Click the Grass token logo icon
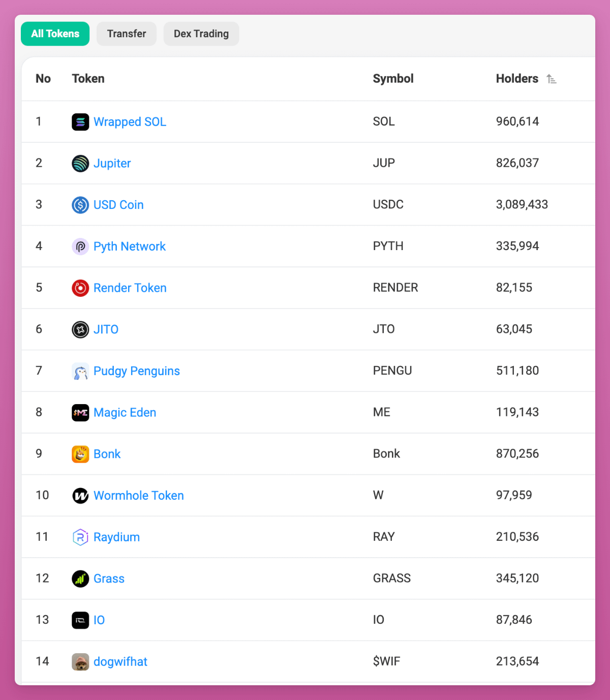This screenshot has width=610, height=700. (80, 579)
